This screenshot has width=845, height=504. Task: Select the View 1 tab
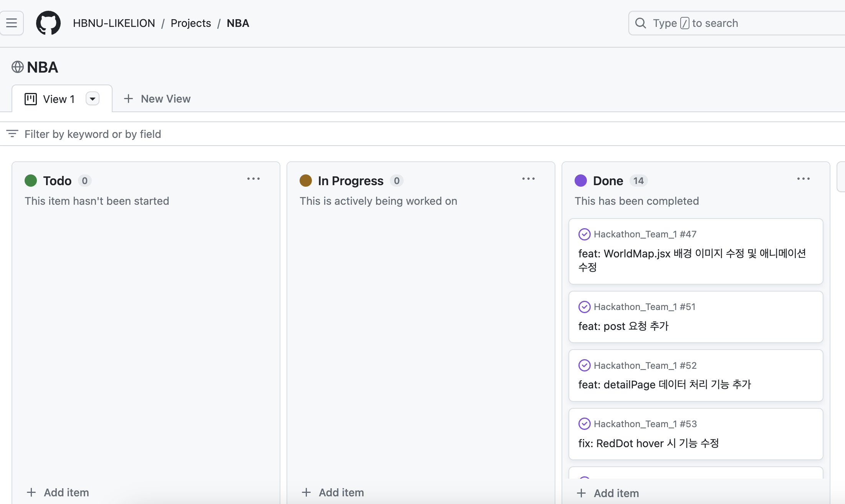click(x=58, y=99)
